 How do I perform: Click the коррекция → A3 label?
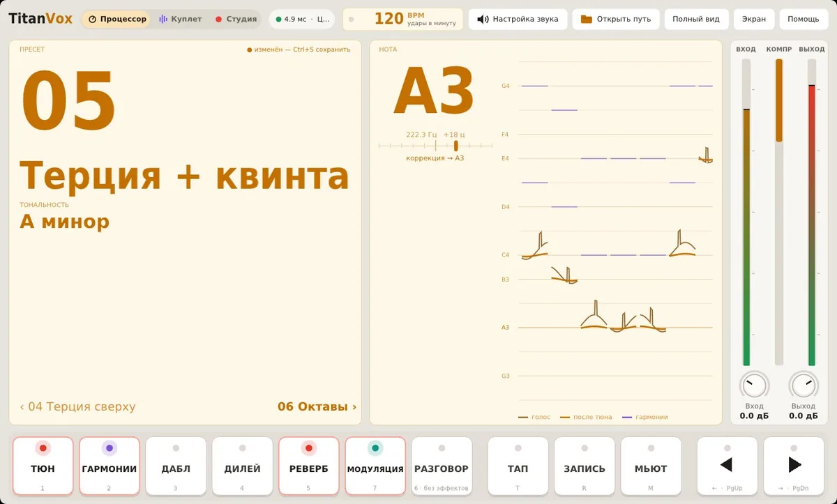click(435, 158)
